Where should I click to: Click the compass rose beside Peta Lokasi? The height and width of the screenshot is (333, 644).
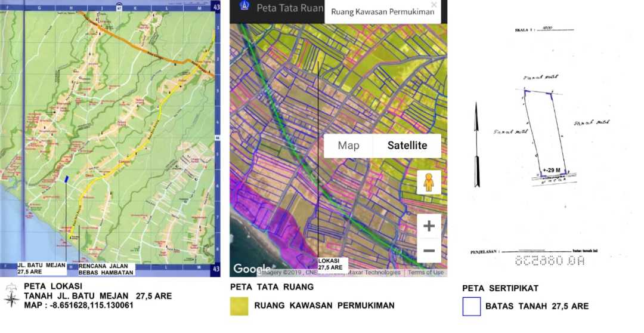click(11, 296)
